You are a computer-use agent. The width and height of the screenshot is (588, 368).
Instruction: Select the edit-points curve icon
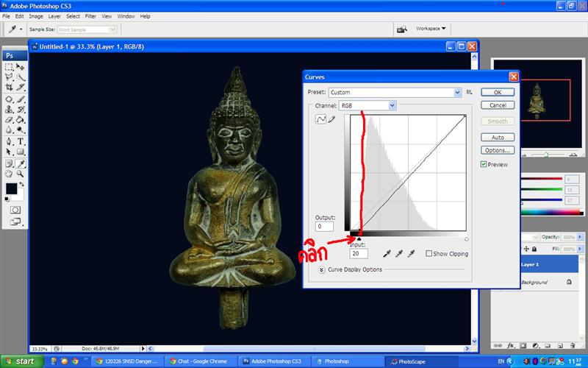coord(320,119)
